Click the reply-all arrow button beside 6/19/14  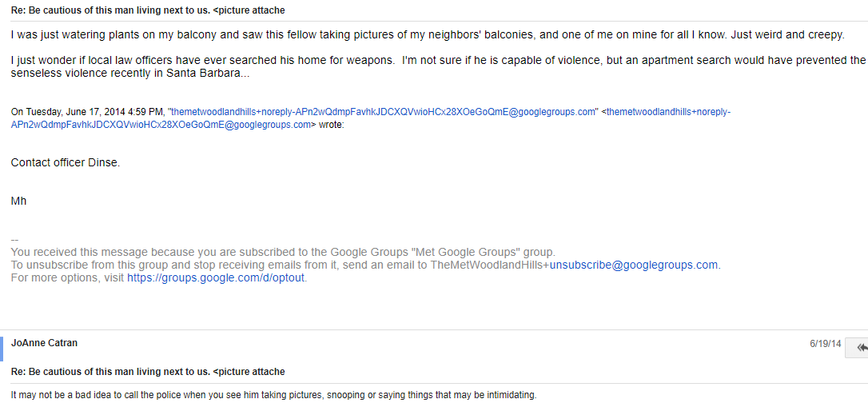[x=858, y=348]
